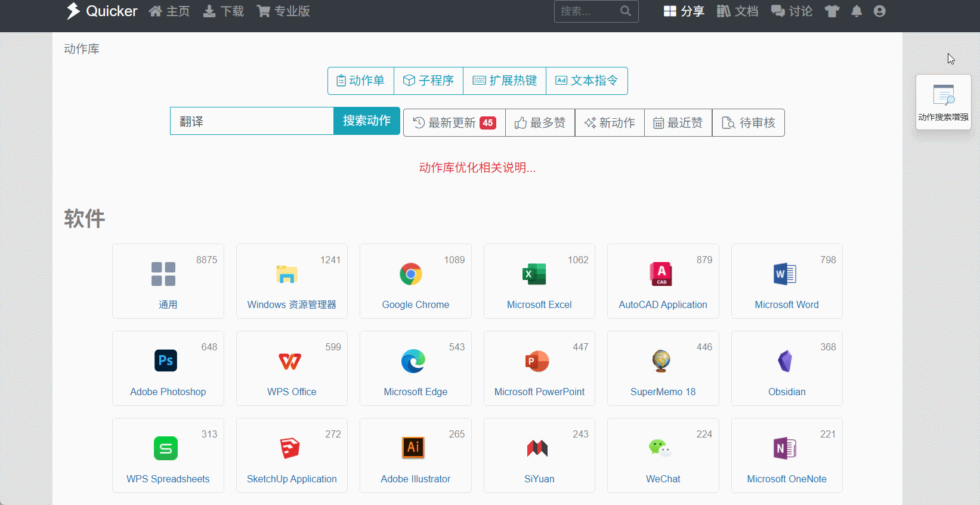Switch to 子程序 tab

coord(428,81)
